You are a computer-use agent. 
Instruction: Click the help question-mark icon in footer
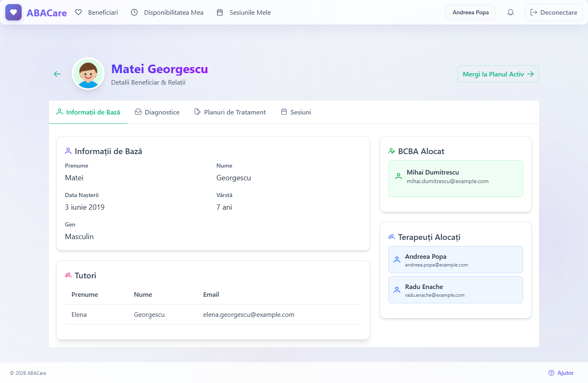tap(551, 373)
